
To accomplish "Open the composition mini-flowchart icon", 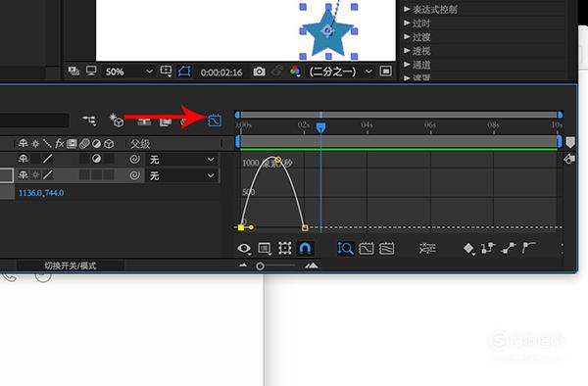I will click(x=89, y=121).
